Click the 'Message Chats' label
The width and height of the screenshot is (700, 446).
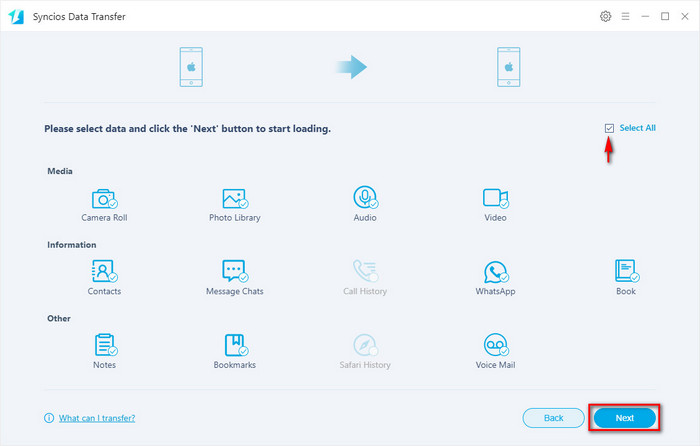tap(235, 292)
